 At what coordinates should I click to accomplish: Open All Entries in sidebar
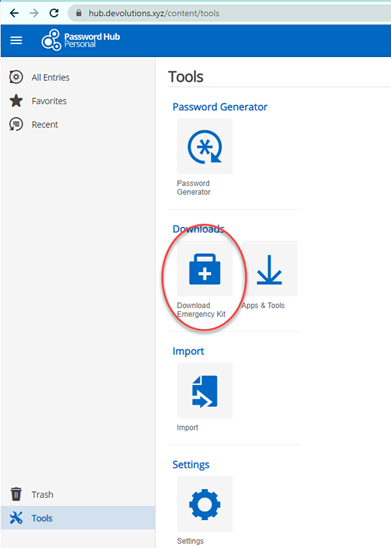78,77
